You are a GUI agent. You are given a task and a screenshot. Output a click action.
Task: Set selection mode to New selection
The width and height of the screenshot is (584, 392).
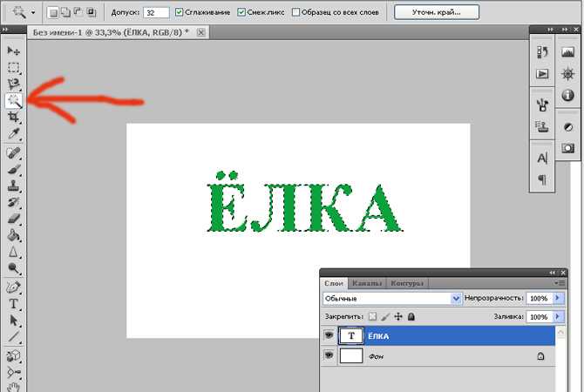53,13
